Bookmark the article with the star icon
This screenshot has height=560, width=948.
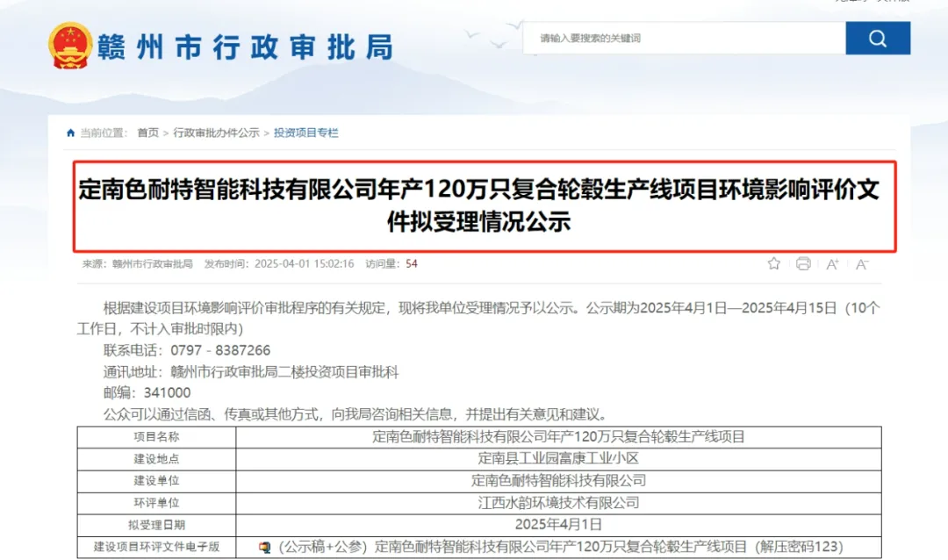point(774,263)
